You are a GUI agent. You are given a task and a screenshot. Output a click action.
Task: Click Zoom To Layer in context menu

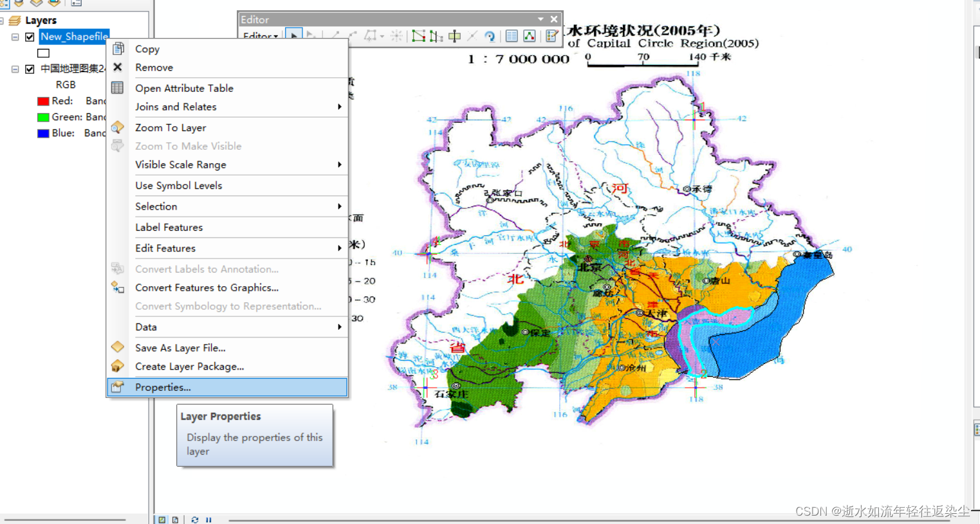(x=171, y=127)
